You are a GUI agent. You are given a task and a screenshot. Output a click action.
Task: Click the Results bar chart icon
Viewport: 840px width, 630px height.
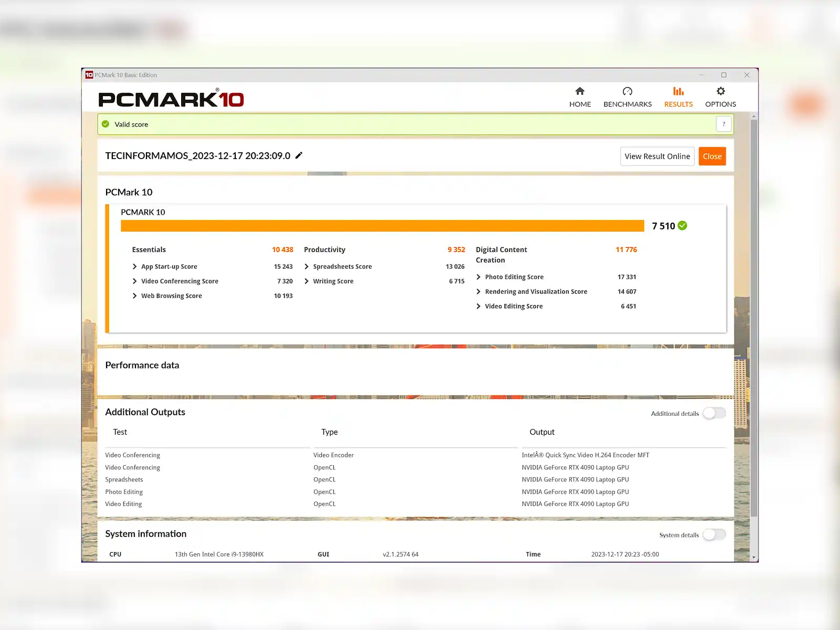coord(678,91)
